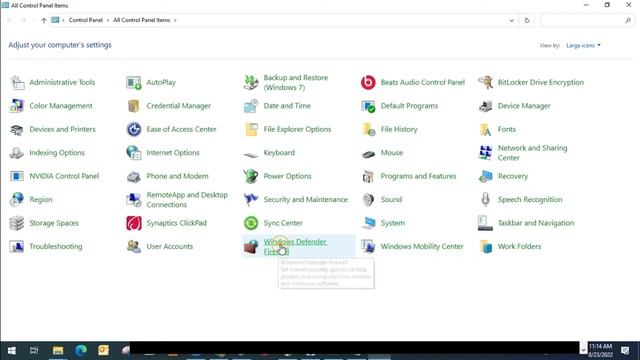Click the Devices and Printers icon

17,130
